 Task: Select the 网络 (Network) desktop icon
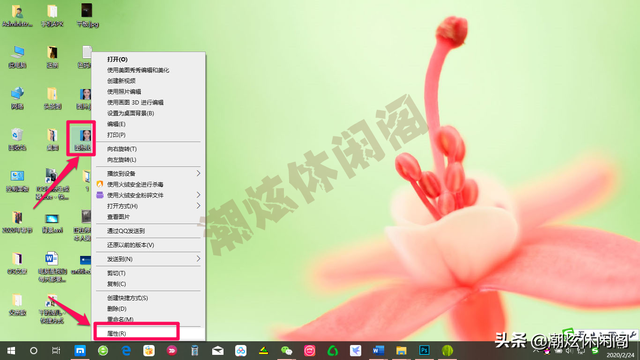click(x=17, y=98)
